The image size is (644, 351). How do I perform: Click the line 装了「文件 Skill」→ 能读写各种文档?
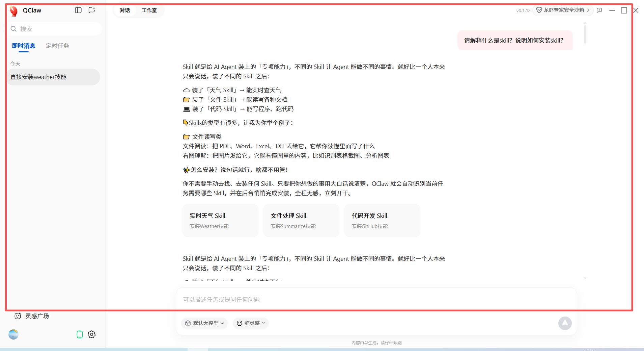(x=235, y=100)
